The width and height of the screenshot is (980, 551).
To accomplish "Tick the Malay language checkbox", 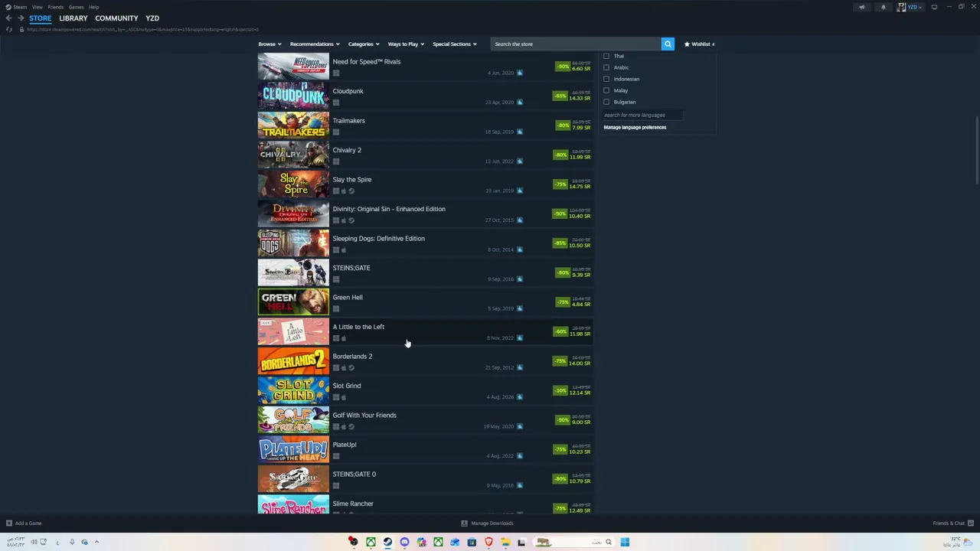I will click(606, 90).
